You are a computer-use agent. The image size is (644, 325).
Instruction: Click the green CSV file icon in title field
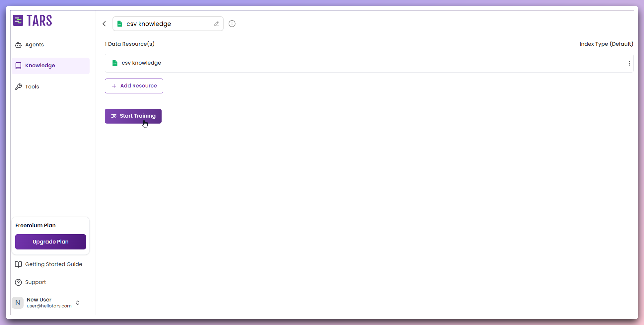point(120,24)
